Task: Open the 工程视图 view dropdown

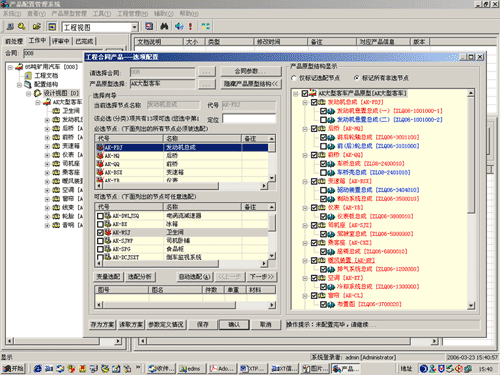Action: [x=134, y=27]
